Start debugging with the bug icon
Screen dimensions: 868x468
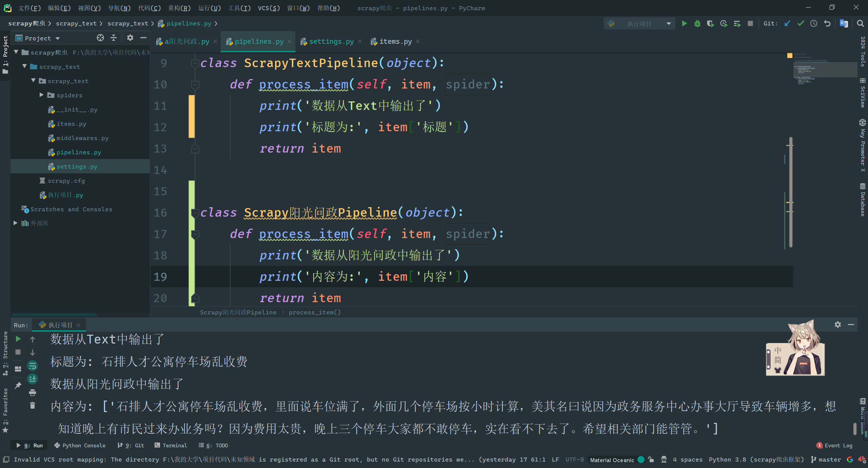697,23
